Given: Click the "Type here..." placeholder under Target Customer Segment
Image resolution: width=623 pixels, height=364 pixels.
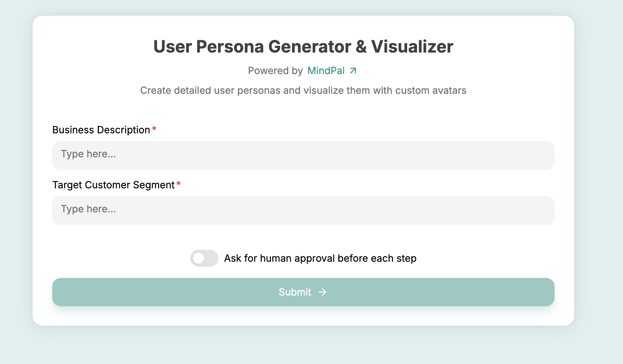Looking at the screenshot, I should 88,209.
